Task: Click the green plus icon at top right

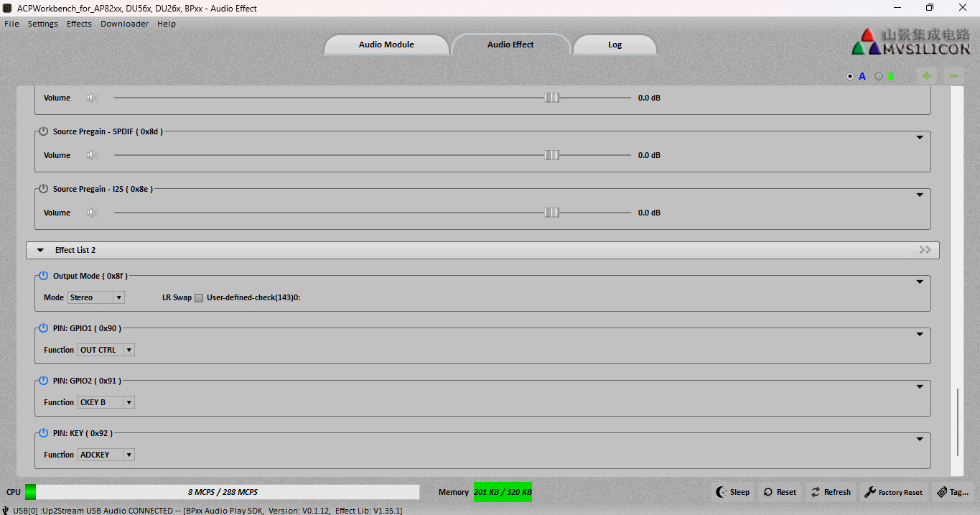Action: pos(927,75)
